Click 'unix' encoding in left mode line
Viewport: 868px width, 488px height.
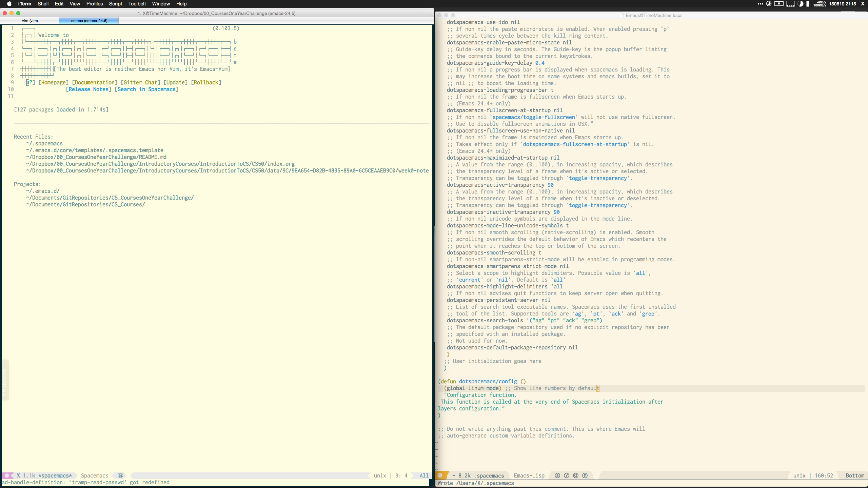coord(380,475)
